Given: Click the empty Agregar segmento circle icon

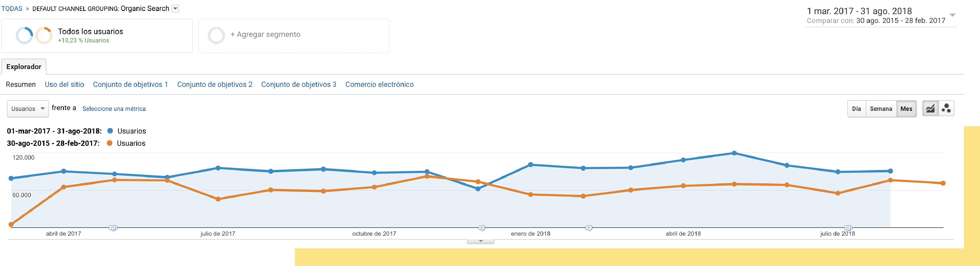Looking at the screenshot, I should point(216,35).
